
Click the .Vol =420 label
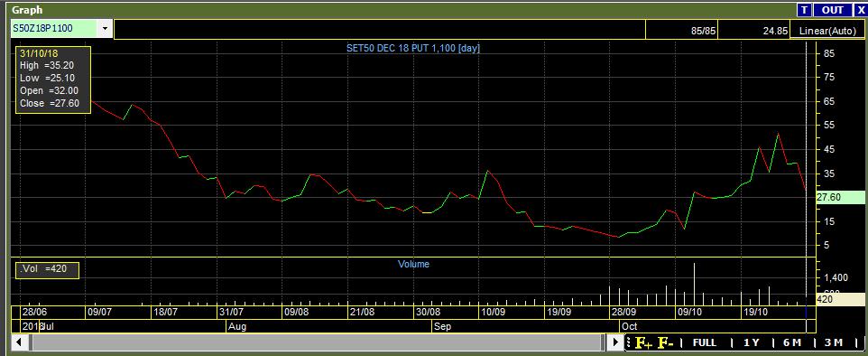click(47, 270)
